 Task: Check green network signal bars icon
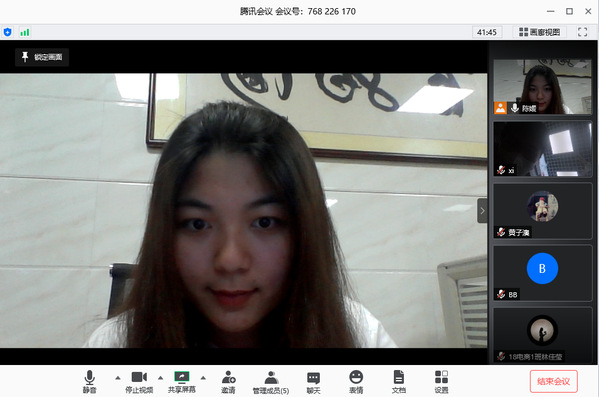coord(25,32)
